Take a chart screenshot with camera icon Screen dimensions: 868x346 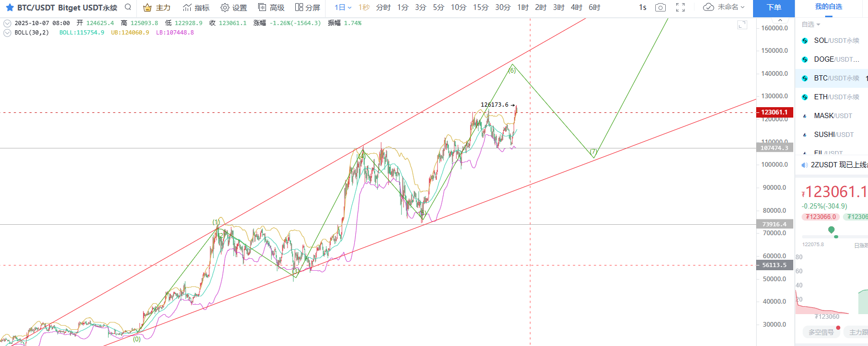[661, 7]
